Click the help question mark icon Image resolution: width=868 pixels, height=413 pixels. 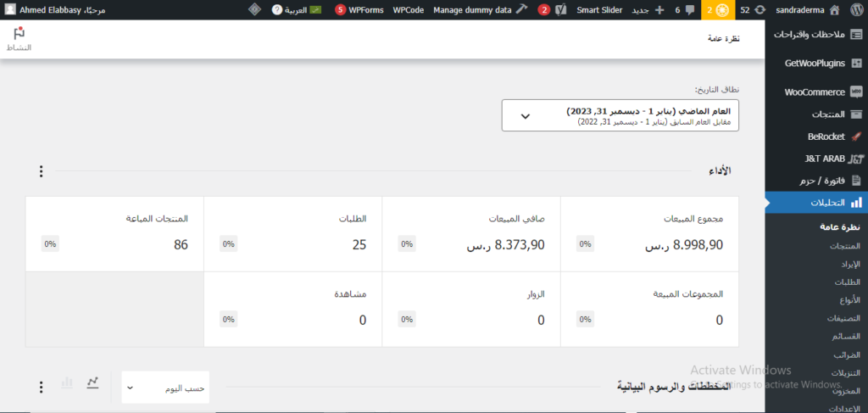[x=277, y=9]
